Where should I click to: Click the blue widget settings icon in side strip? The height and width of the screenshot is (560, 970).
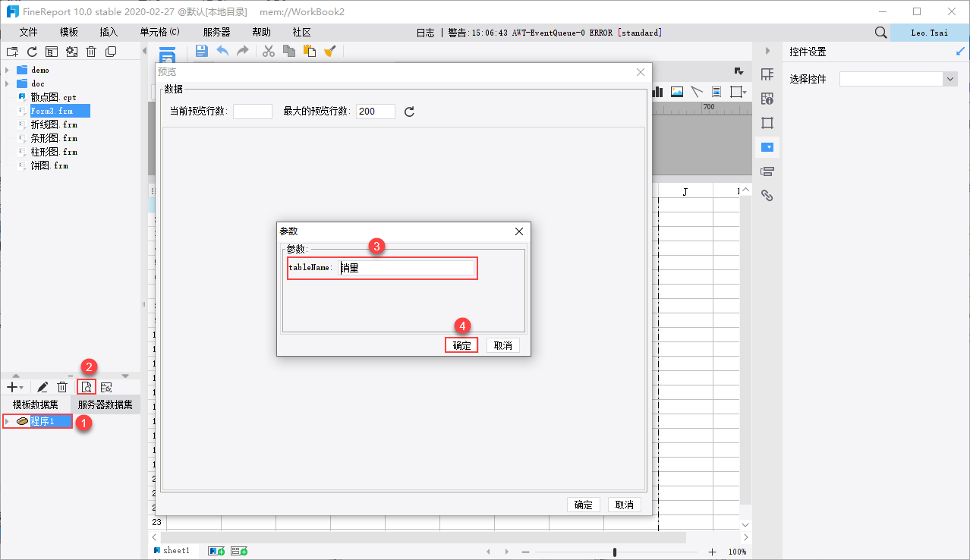point(767,147)
